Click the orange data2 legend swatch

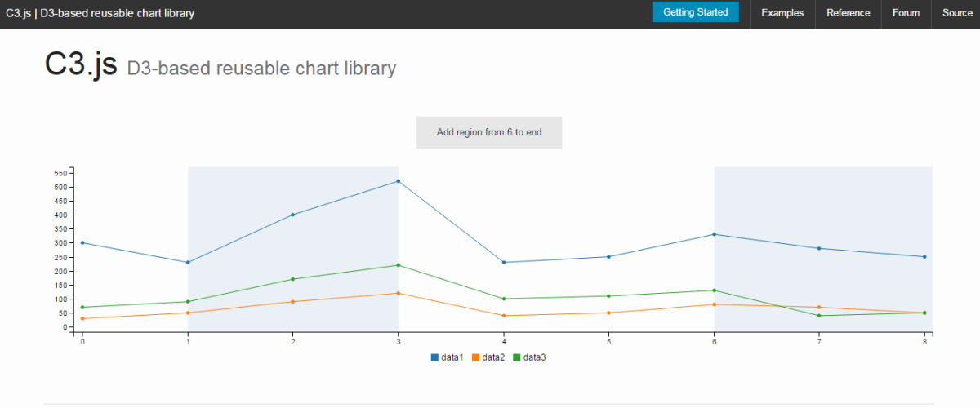pyautogui.click(x=475, y=357)
